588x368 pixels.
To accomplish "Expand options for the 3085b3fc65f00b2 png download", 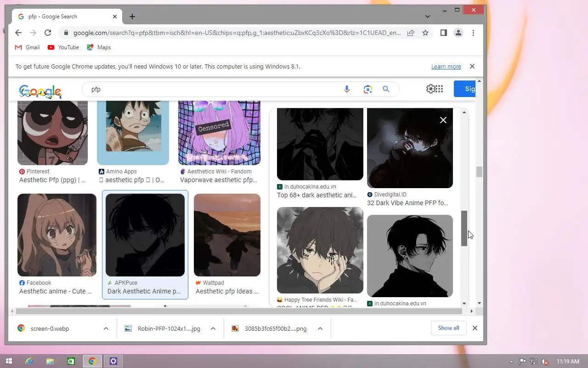I will (x=320, y=328).
